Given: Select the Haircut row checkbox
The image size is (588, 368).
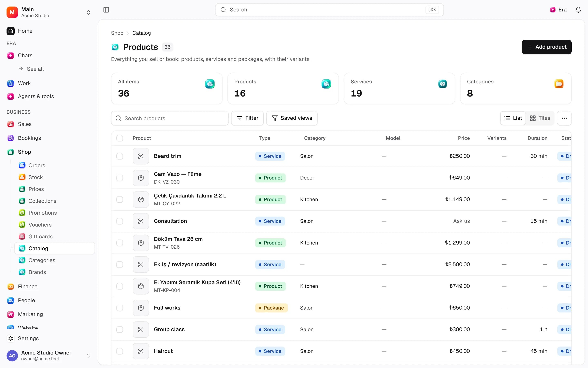Looking at the screenshot, I should (x=120, y=351).
